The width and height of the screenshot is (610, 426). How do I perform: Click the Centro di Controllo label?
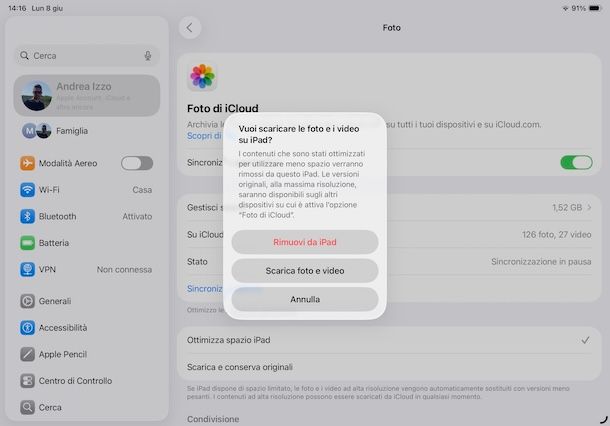pyautogui.click(x=75, y=380)
